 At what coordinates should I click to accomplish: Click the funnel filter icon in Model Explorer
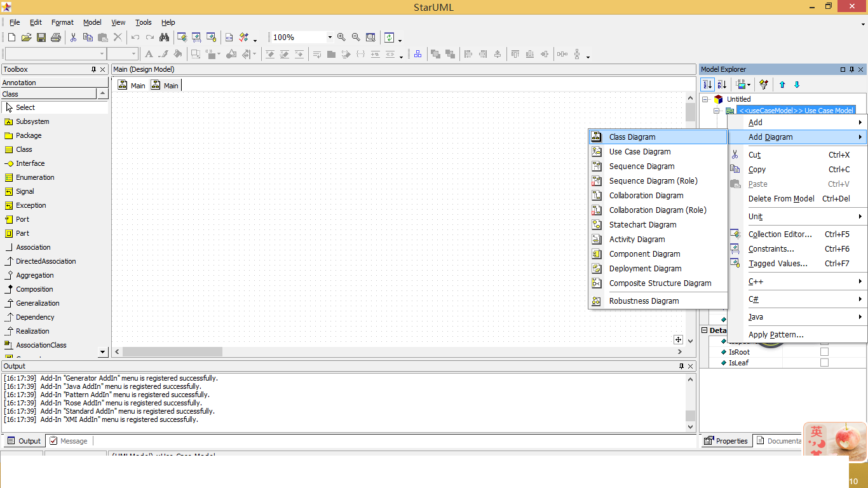click(x=764, y=85)
